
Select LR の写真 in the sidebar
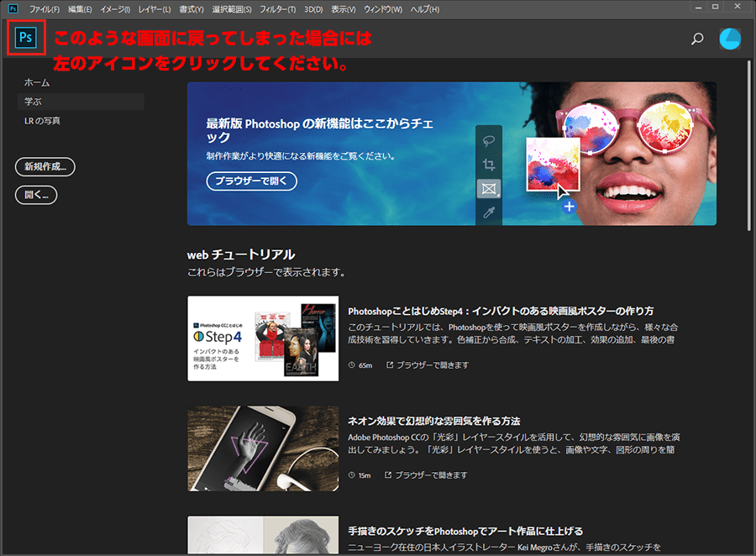click(43, 121)
